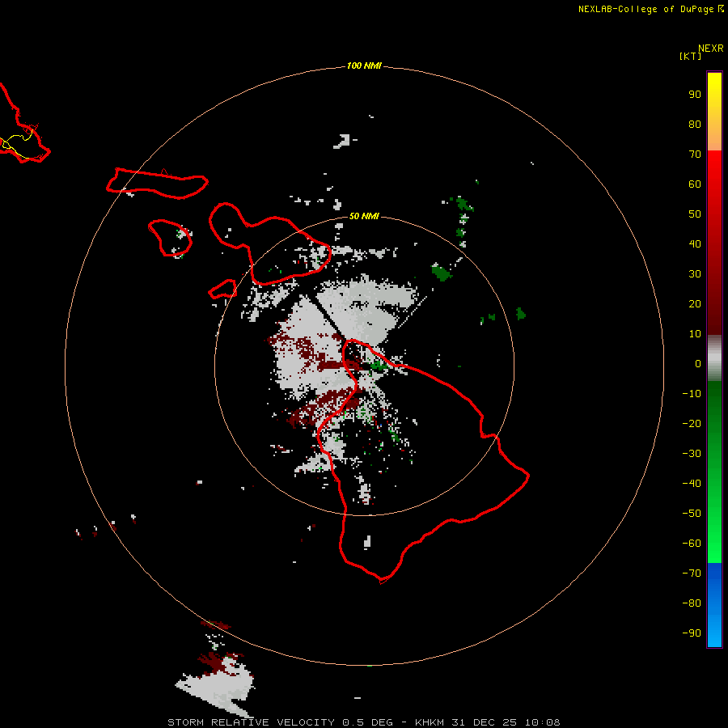Viewport: 728px width, 728px height.
Task: Click the -60 value on the velocity scale
Action: [692, 544]
